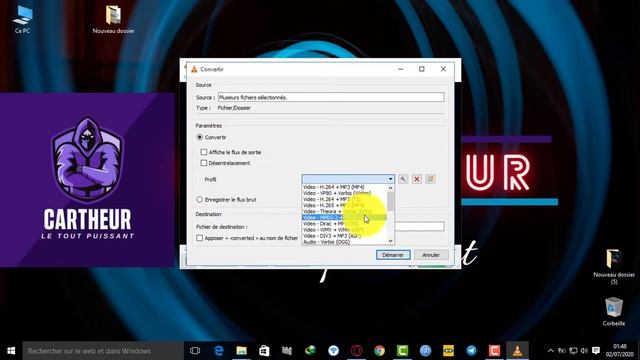Screen dimensions: 640x360
Task: Enable Affiche le flux de sortie checkbox
Action: tap(204, 152)
